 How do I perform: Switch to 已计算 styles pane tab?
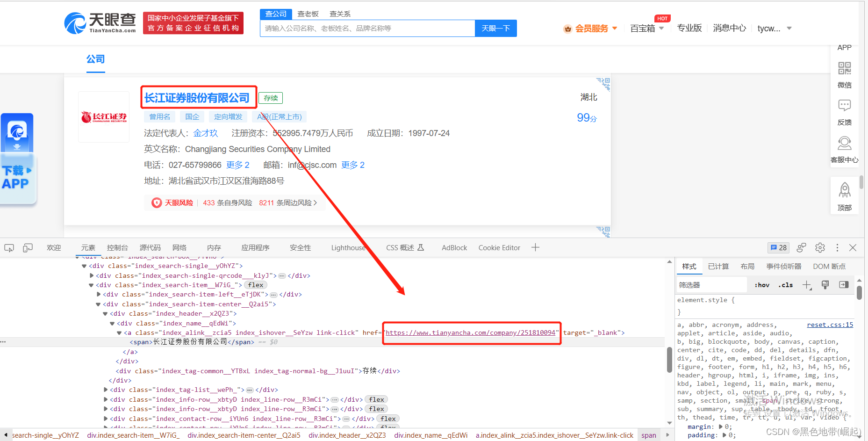coord(718,266)
